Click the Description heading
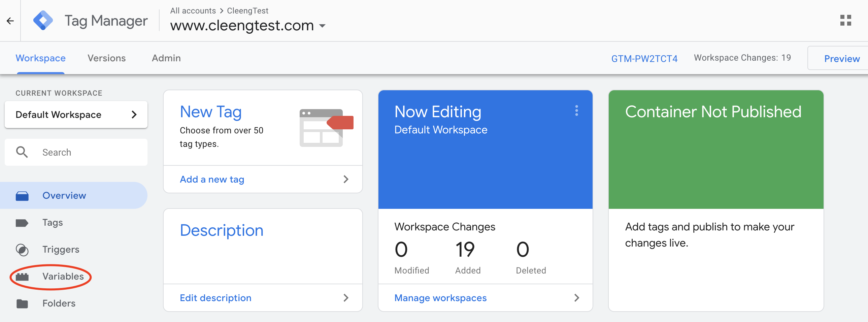 222,231
